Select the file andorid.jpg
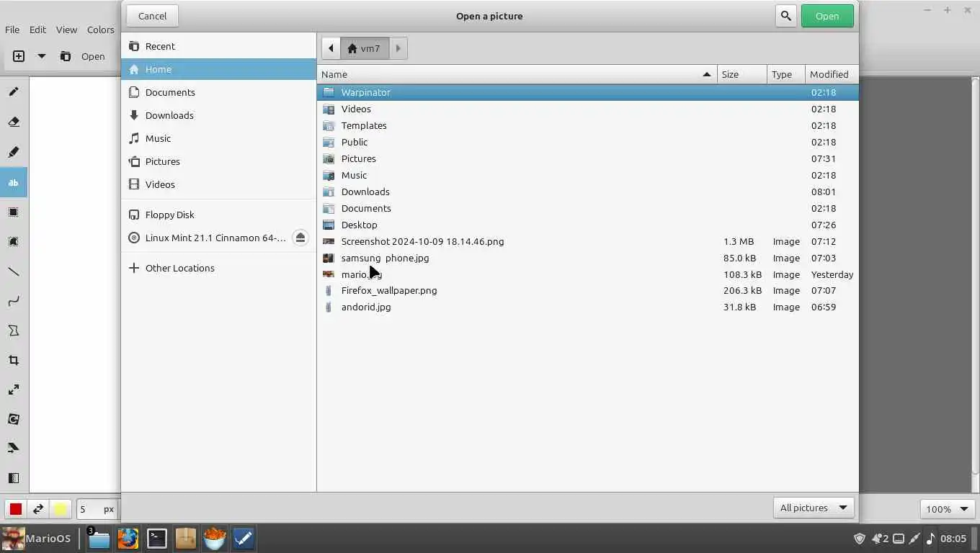980x553 pixels. click(x=588, y=307)
